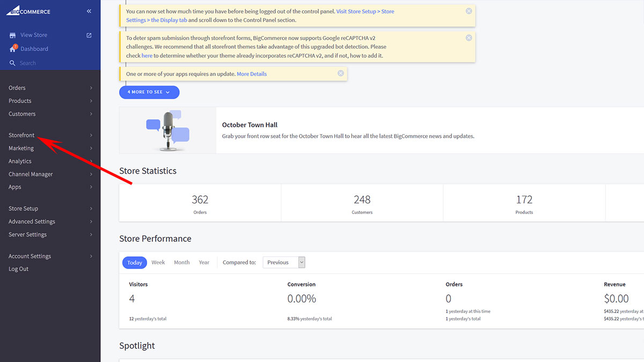Expand the Customers menu chevron
This screenshot has height=362, width=644.
[91, 114]
